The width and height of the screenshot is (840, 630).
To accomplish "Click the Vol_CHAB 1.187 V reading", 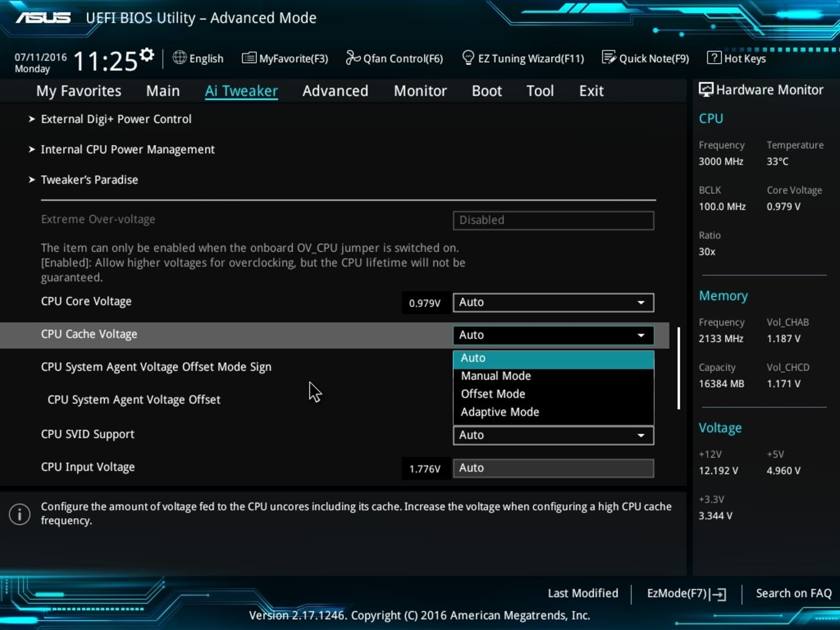I will coord(784,338).
